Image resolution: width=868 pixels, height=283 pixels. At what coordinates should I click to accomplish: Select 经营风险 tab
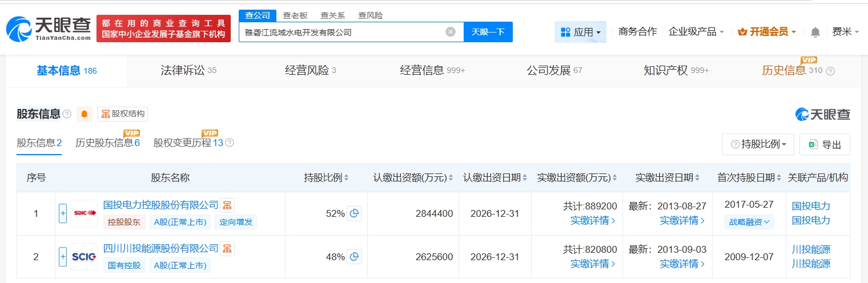[x=311, y=71]
